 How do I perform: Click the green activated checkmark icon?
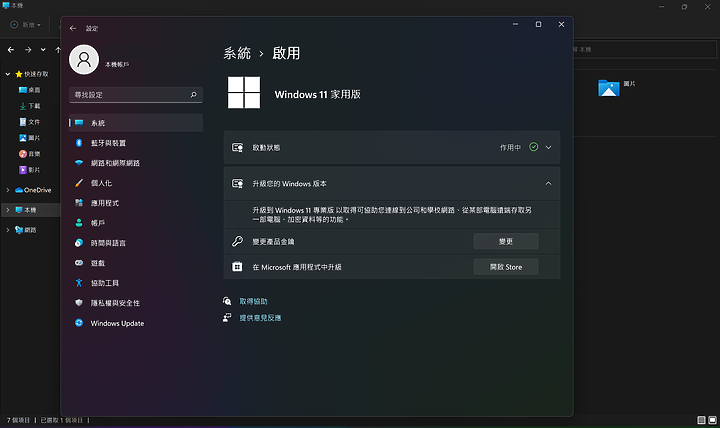pyautogui.click(x=534, y=147)
